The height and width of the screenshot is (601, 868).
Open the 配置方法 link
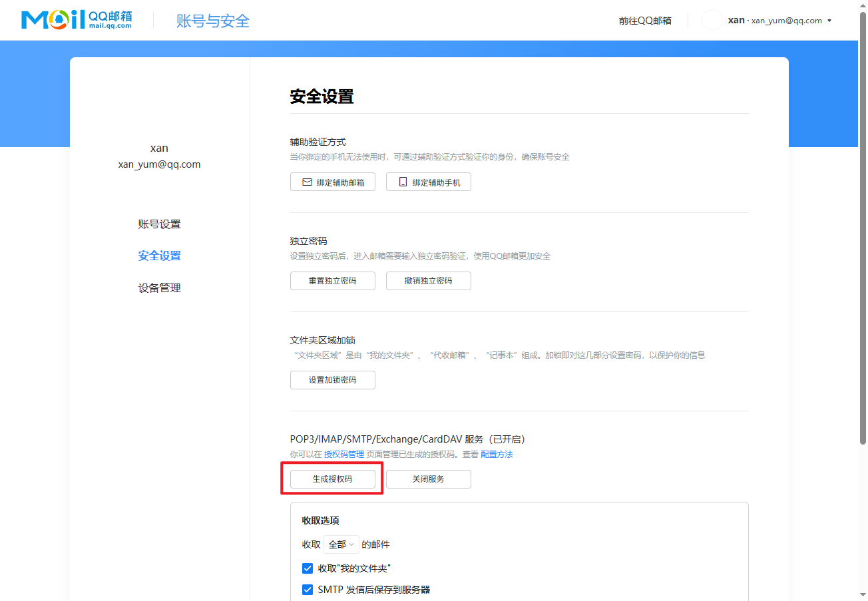coord(497,455)
